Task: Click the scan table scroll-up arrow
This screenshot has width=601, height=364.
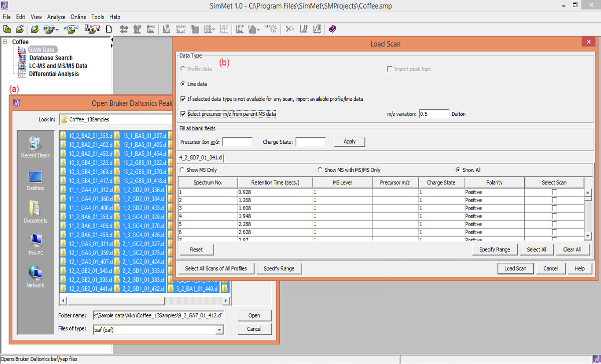Action: (x=588, y=193)
